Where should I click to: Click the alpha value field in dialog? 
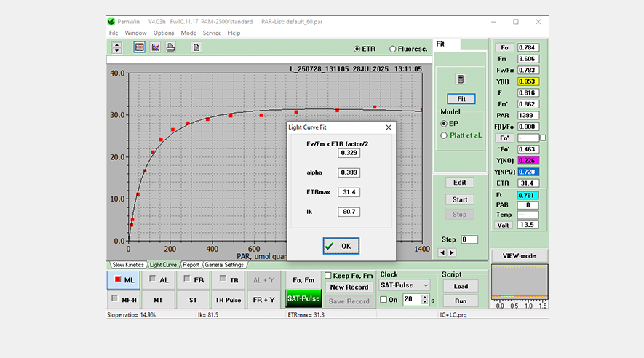[349, 172]
